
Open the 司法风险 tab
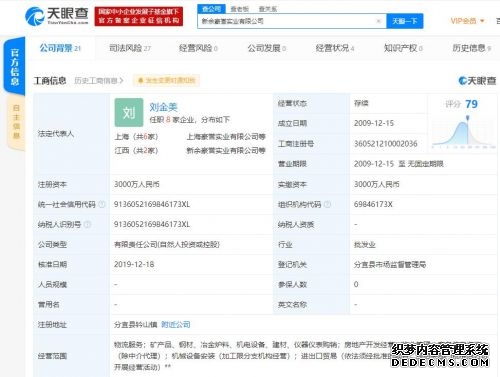point(130,48)
